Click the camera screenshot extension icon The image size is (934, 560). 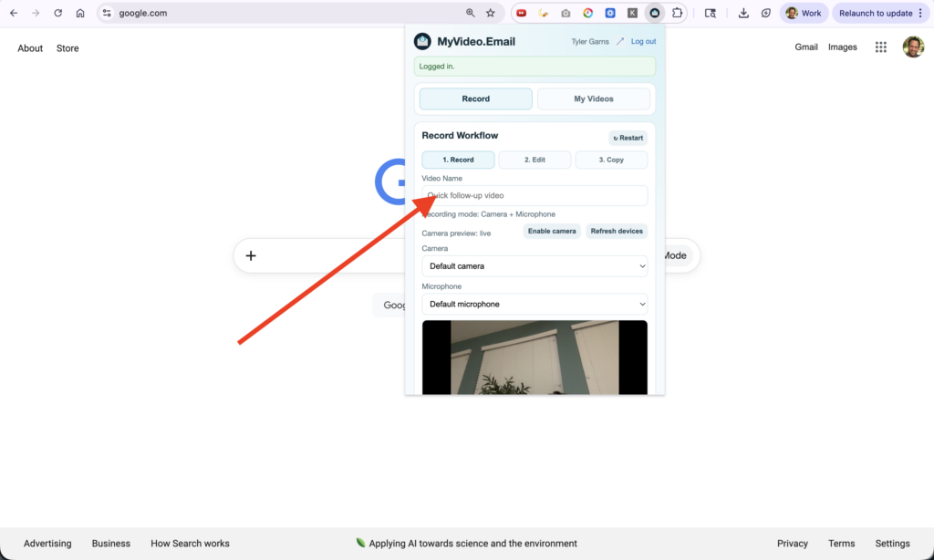click(x=566, y=14)
